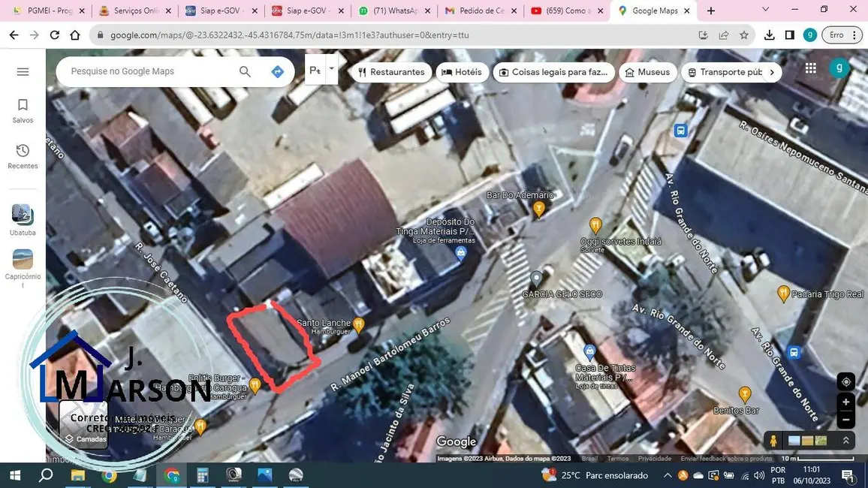Click the show my location button
The image size is (868, 488).
click(x=845, y=381)
